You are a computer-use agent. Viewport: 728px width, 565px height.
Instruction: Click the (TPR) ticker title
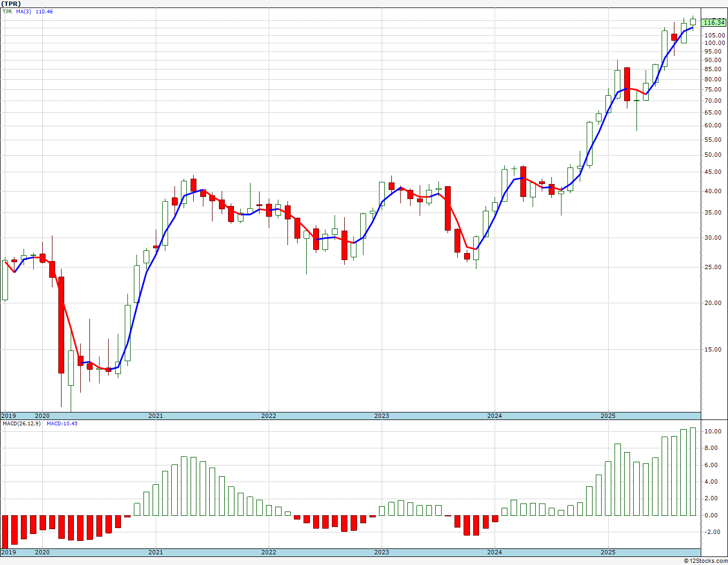[x=11, y=4]
